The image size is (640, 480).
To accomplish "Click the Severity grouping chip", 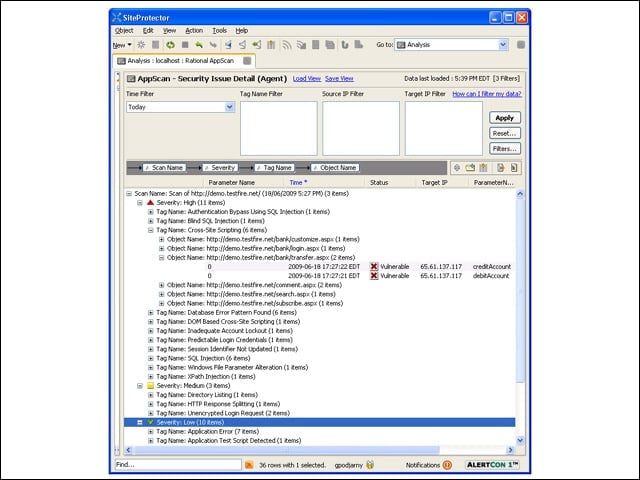I will [x=220, y=168].
